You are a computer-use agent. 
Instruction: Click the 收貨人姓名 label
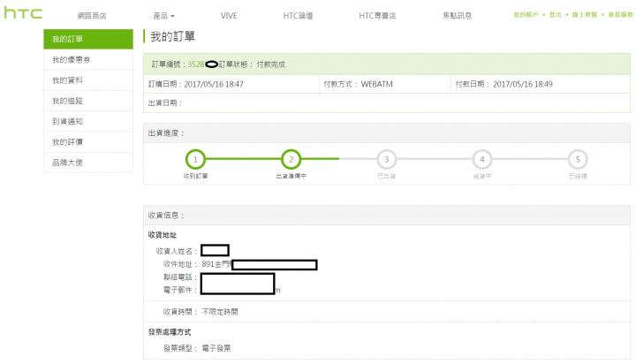176,251
